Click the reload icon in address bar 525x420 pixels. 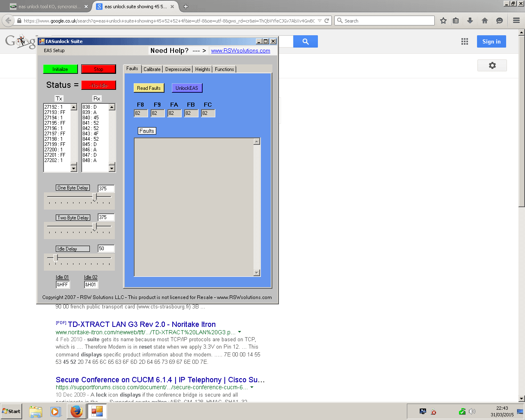[x=327, y=21]
